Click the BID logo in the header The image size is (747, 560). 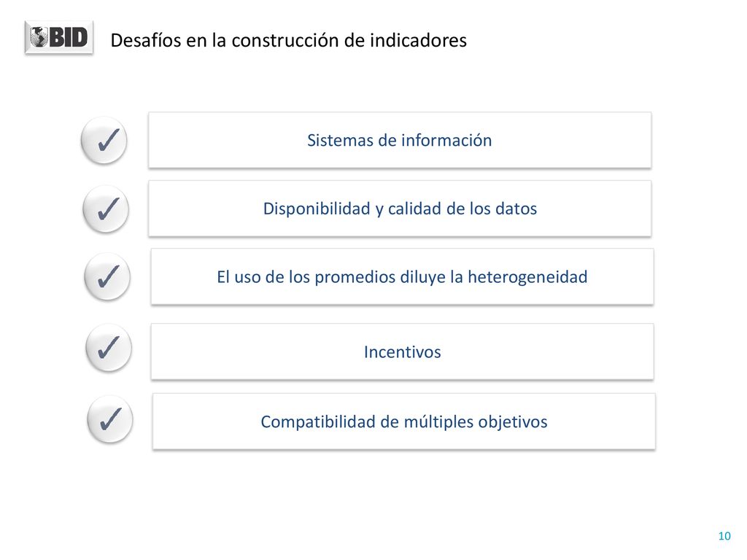pos(58,37)
